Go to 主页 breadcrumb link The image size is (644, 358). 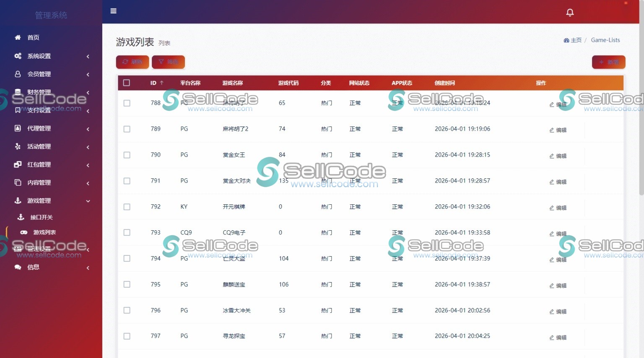coord(573,40)
